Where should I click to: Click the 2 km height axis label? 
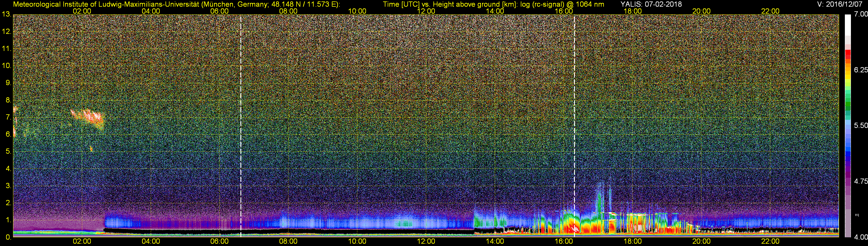[8, 203]
